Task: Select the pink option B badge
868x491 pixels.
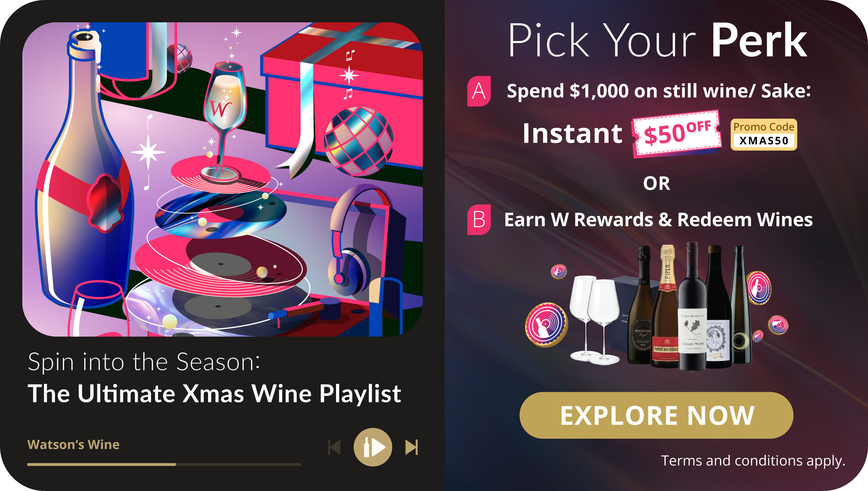Action: tap(479, 220)
